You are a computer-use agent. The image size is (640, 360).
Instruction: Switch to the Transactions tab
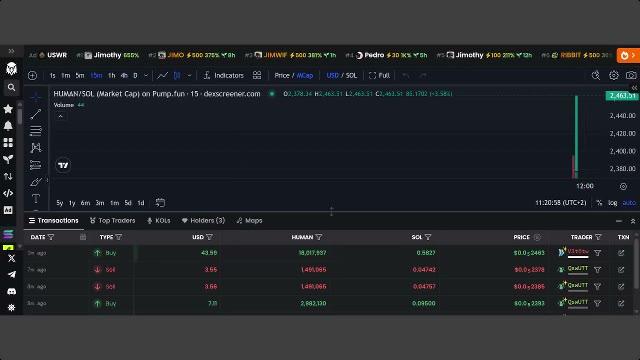click(x=53, y=220)
